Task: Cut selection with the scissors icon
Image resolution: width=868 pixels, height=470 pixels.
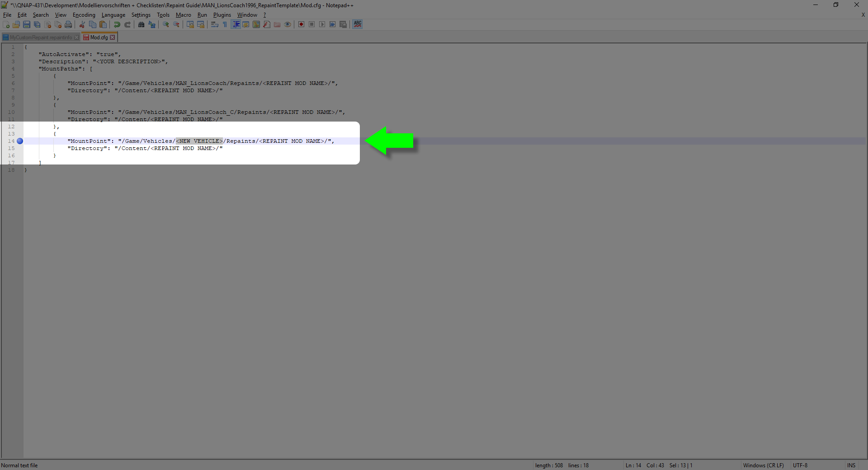Action: tap(82, 24)
